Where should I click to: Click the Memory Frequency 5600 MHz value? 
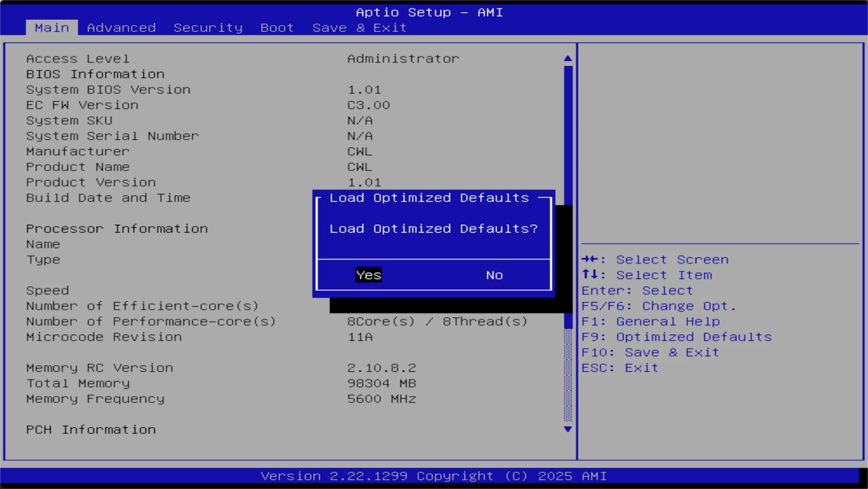(x=381, y=399)
